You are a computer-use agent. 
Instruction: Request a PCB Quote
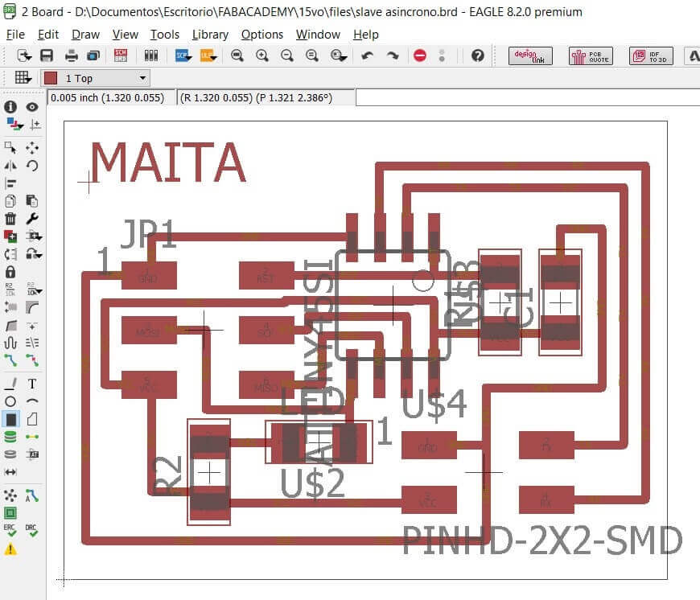coord(591,55)
